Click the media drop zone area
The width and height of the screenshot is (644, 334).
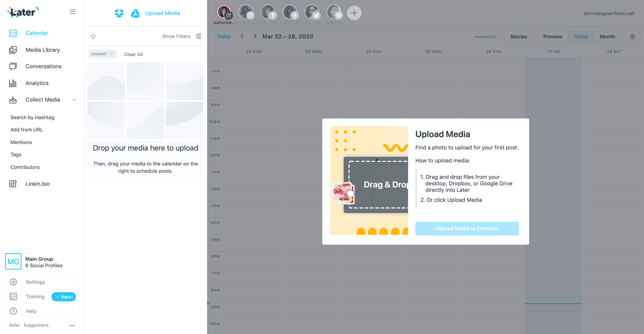[146, 120]
